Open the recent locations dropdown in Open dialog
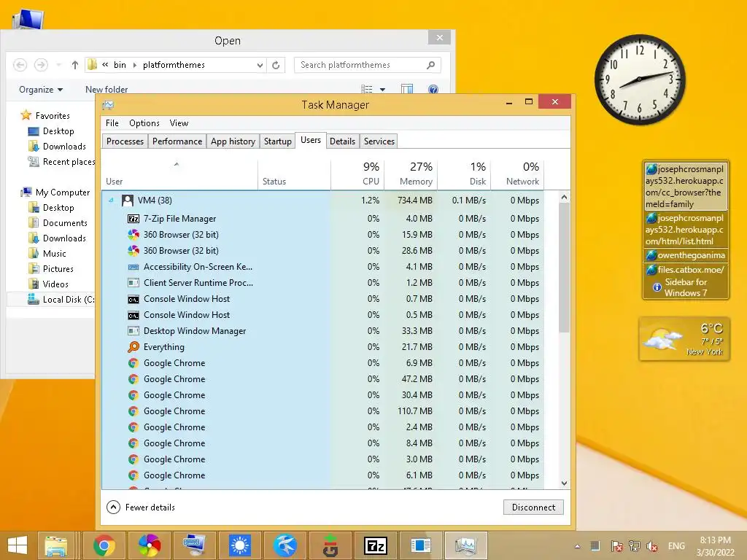Screen dimensions: 747x560 (x=59, y=65)
